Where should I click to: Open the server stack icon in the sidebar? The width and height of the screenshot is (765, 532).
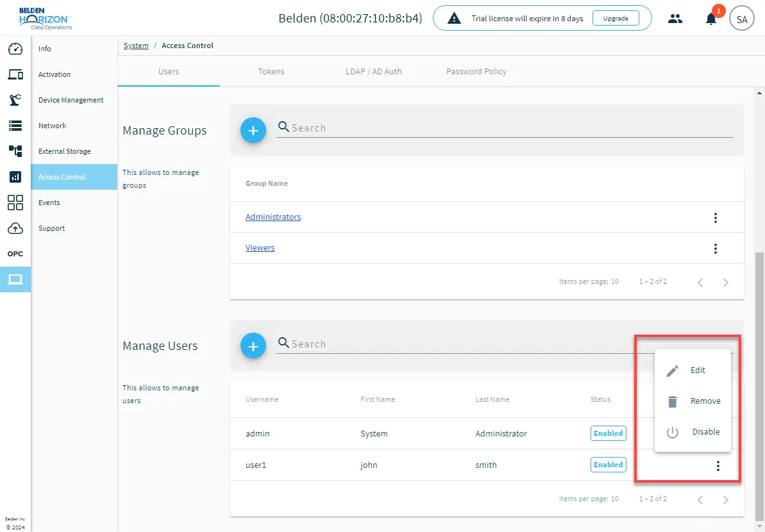click(15, 126)
